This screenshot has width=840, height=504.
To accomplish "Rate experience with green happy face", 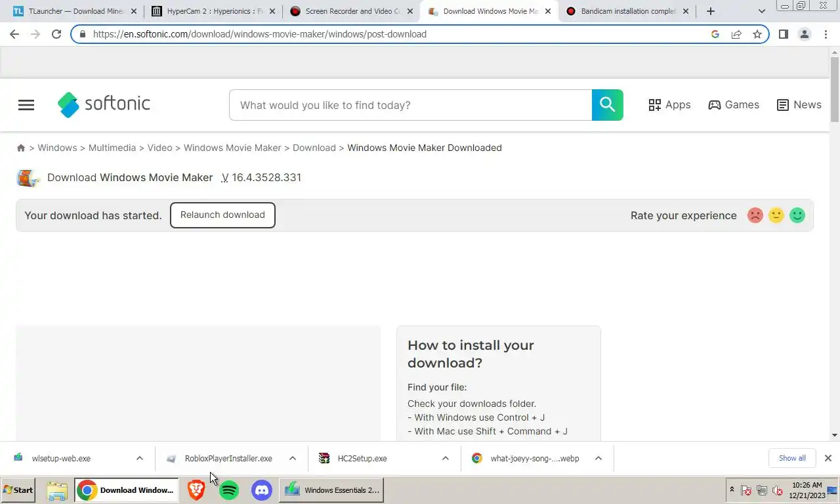I will pos(797,215).
